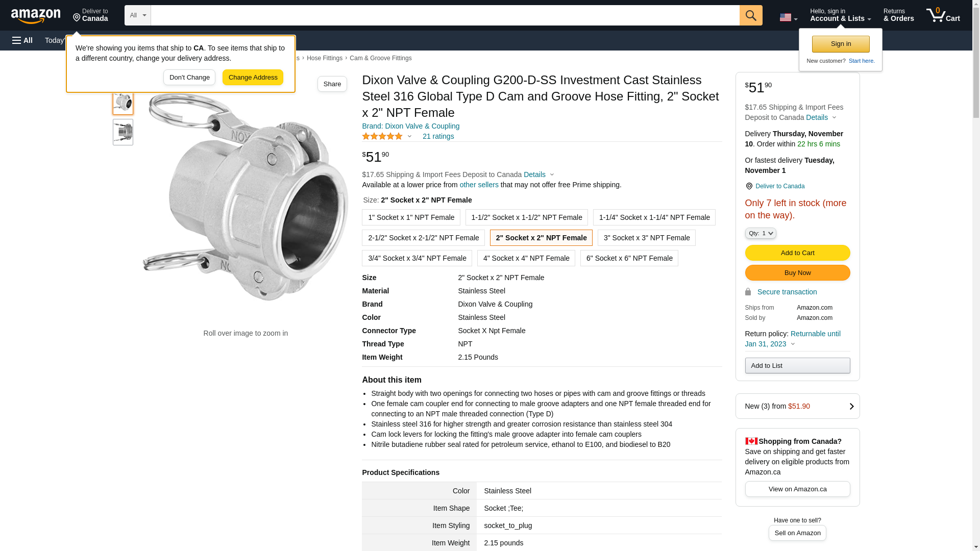Screen dimensions: 980x551
Task: Click the search magnifier button
Action: click(751, 15)
